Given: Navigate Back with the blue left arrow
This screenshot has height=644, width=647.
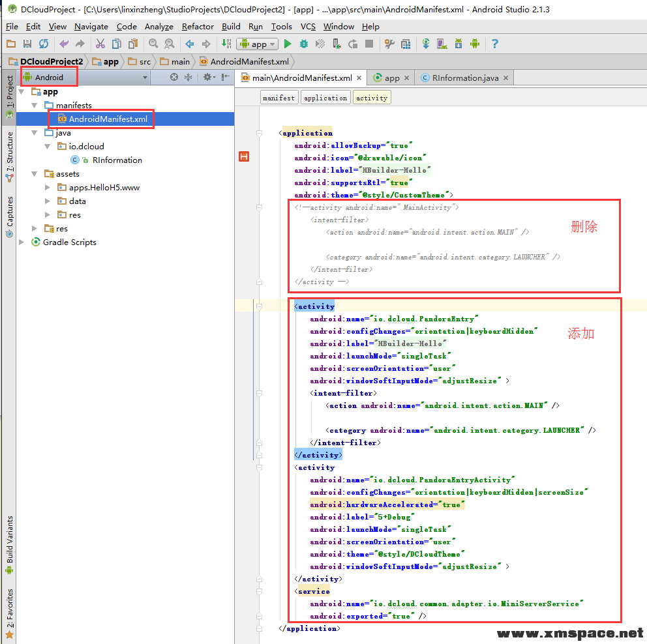Looking at the screenshot, I should 190,44.
